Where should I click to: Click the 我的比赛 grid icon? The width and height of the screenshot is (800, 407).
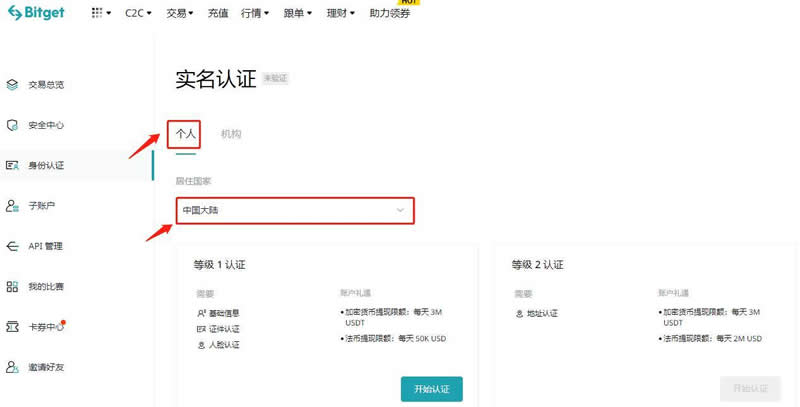click(x=12, y=287)
